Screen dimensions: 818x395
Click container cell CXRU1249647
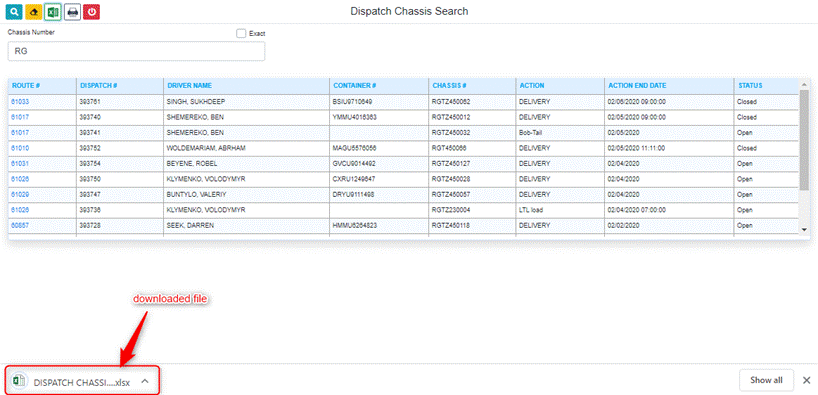tap(379, 179)
